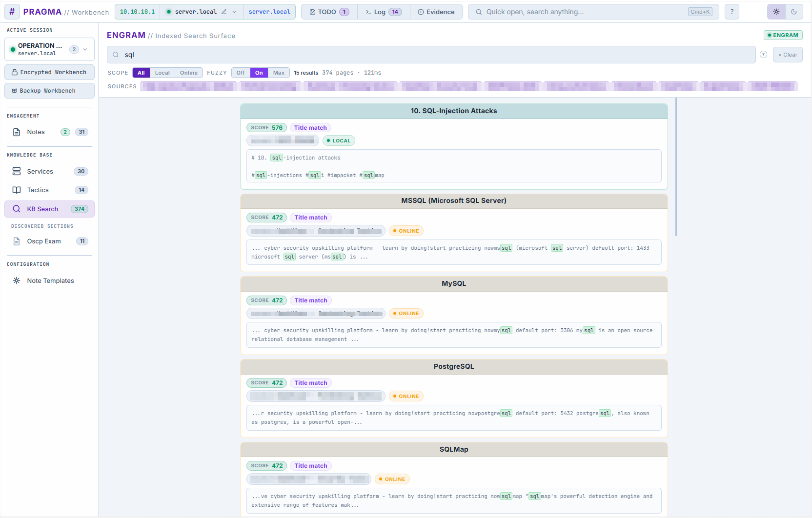Set scope to Online
The image size is (812, 518).
pos(189,73)
